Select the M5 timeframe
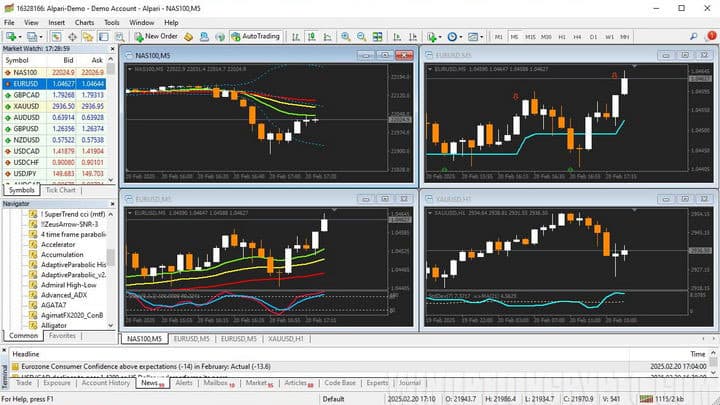The height and width of the screenshot is (405, 720). [514, 37]
